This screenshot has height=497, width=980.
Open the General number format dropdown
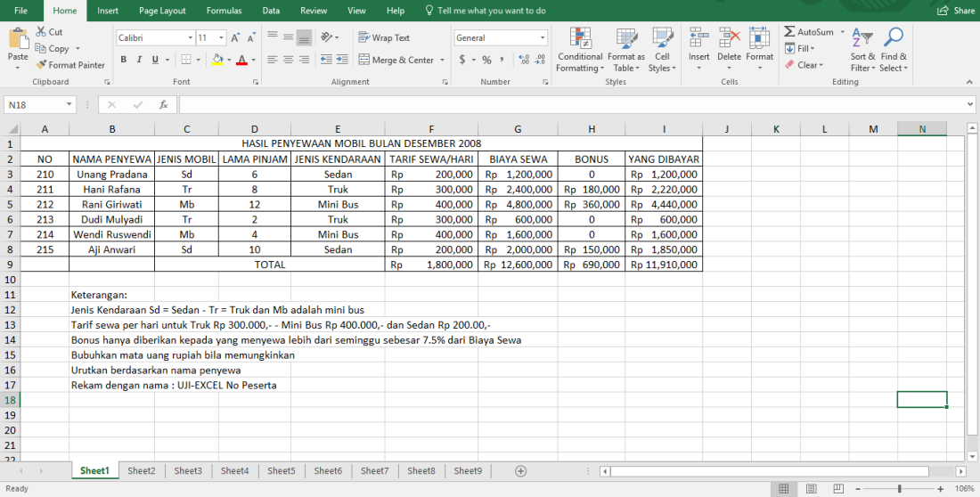click(543, 38)
